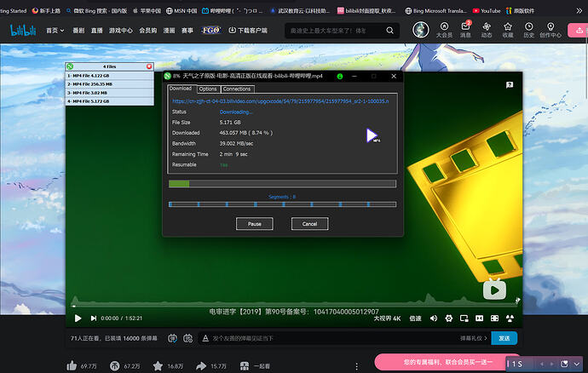Open the 动态 feed icon
Screen dimensions: 588x373
click(x=487, y=30)
